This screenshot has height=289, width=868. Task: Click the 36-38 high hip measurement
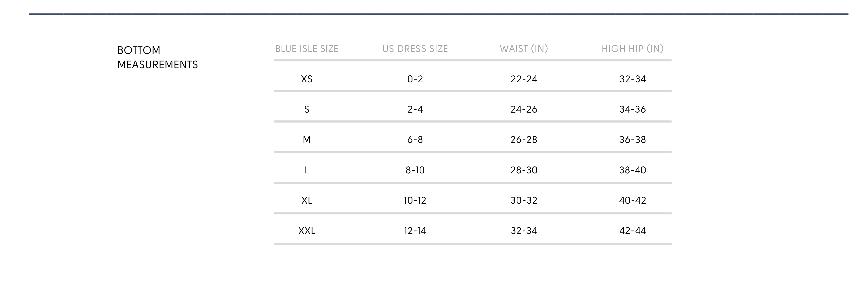[x=632, y=140]
